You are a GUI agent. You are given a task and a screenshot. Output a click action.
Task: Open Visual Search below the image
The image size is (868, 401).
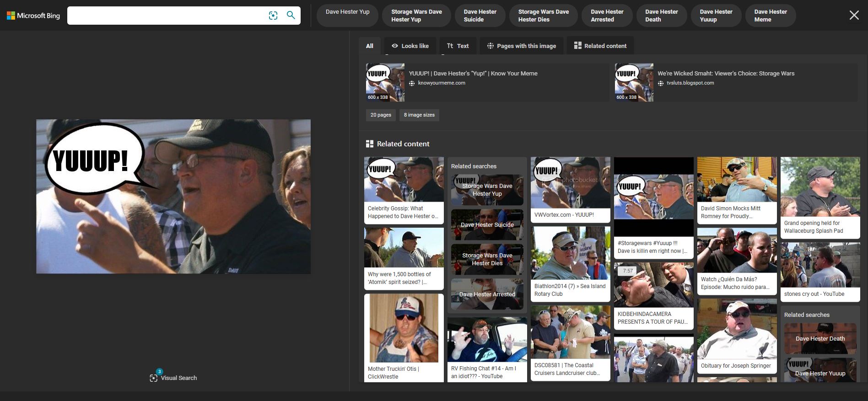coord(173,378)
